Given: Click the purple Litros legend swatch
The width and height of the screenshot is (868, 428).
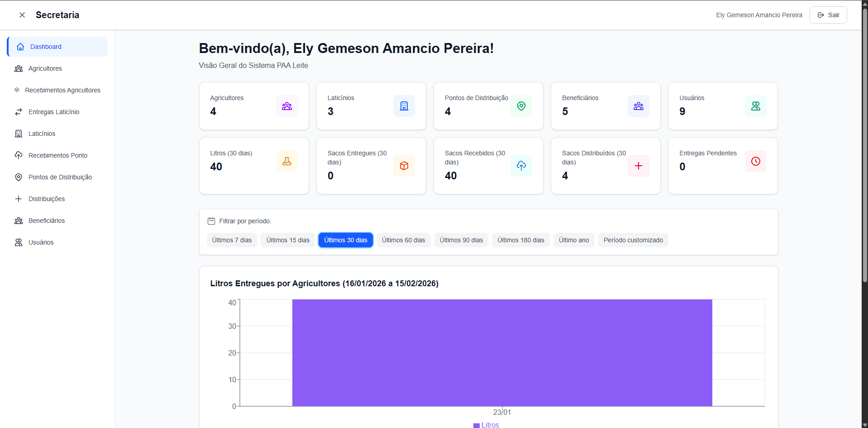Looking at the screenshot, I should point(476,425).
